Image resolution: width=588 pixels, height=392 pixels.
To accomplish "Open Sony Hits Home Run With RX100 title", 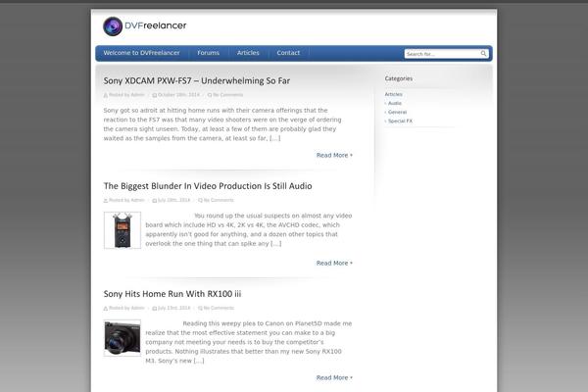I will tap(172, 294).
